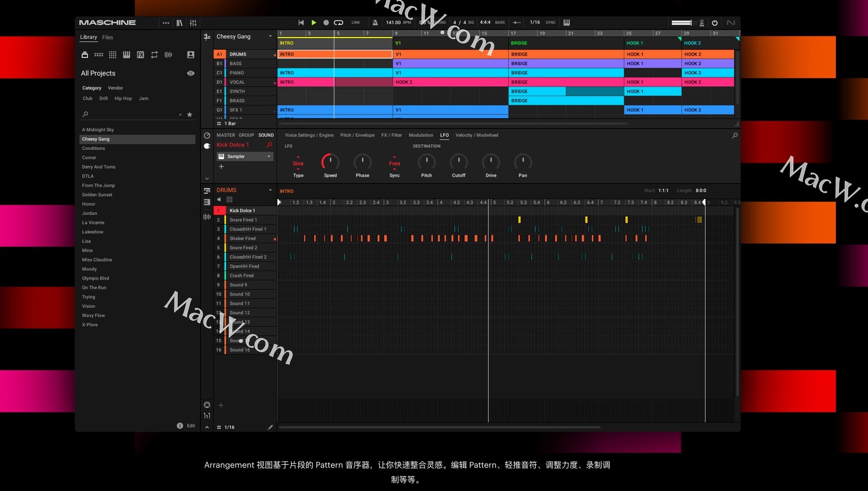Click the user content icon in browser
Image resolution: width=868 pixels, height=491 pixels.
point(191,55)
